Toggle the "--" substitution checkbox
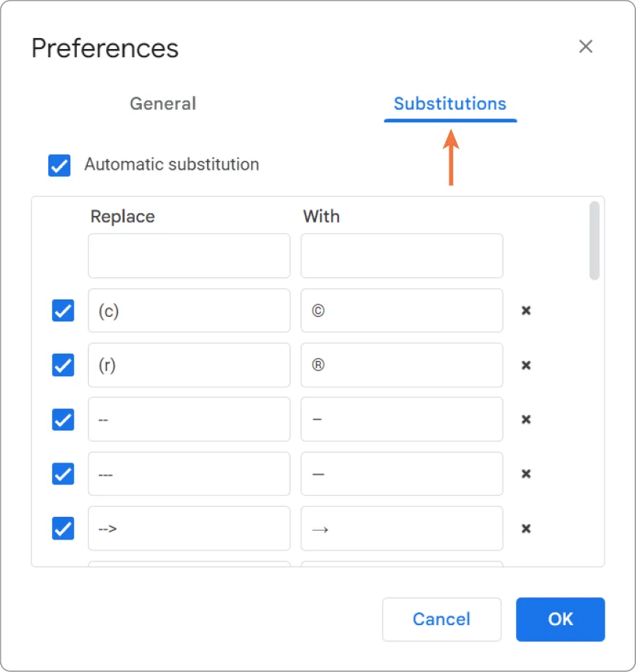 [x=63, y=419]
